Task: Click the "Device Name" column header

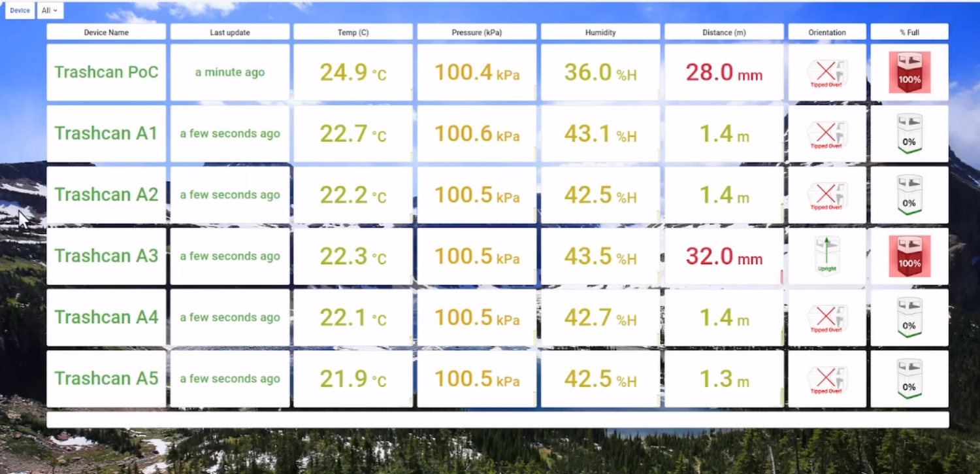Action: (x=106, y=31)
